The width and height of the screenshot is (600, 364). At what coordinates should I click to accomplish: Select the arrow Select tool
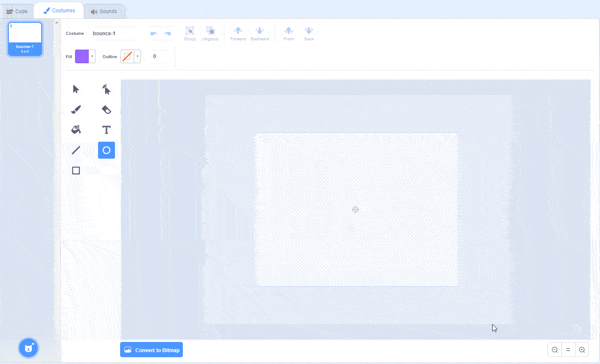[76, 89]
